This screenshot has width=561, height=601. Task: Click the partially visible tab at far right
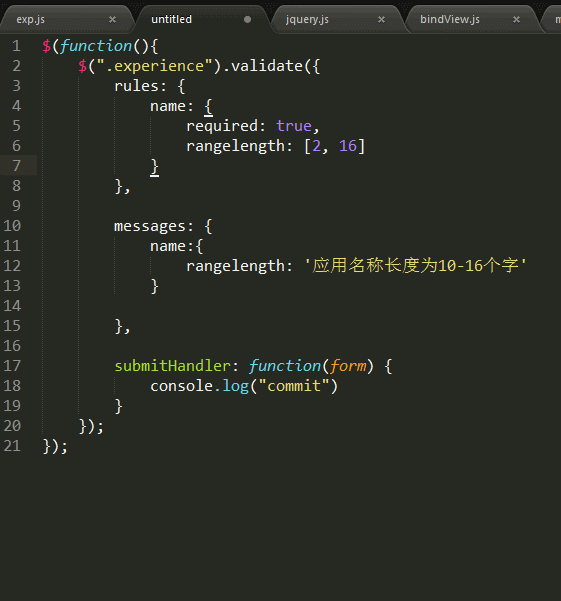tap(553, 19)
